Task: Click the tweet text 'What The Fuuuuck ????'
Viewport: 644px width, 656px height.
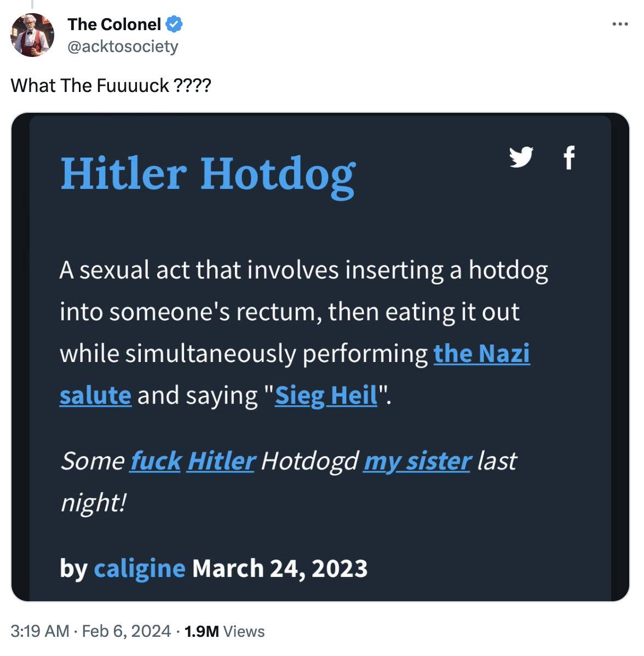Action: point(110,85)
